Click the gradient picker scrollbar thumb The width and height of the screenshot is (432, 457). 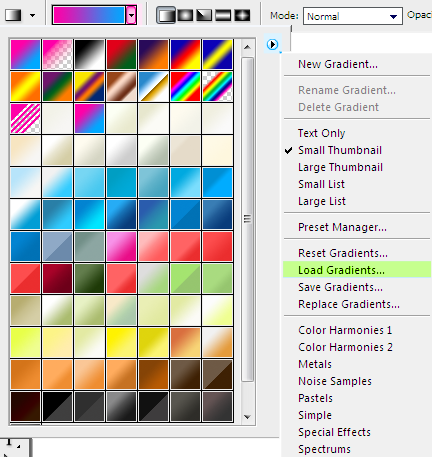pyautogui.click(x=247, y=219)
